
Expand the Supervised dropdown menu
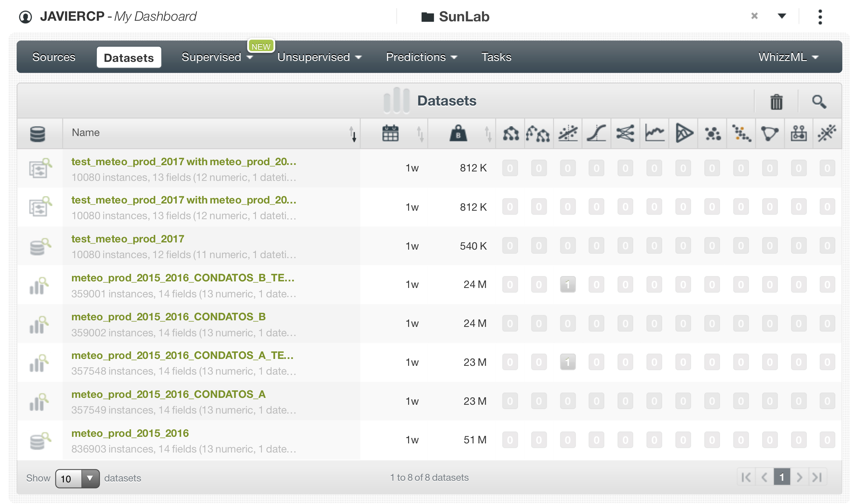click(217, 57)
